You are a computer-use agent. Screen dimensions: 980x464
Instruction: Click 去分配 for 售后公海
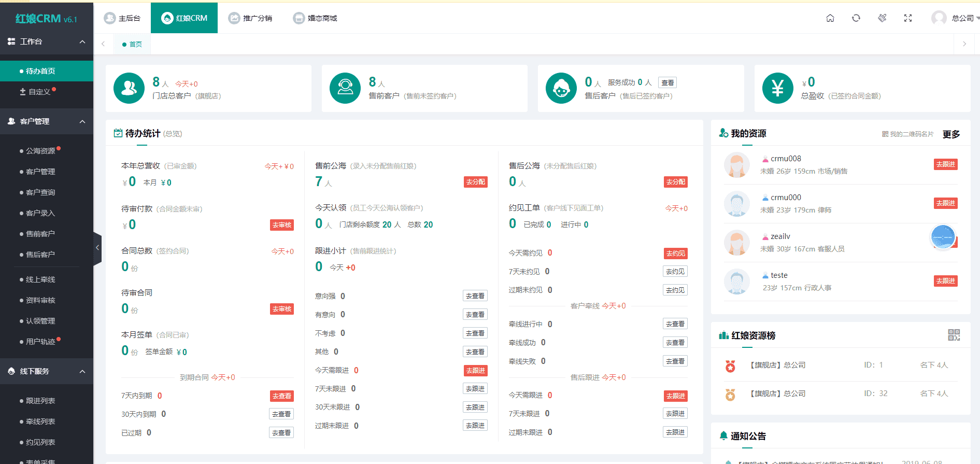point(676,182)
